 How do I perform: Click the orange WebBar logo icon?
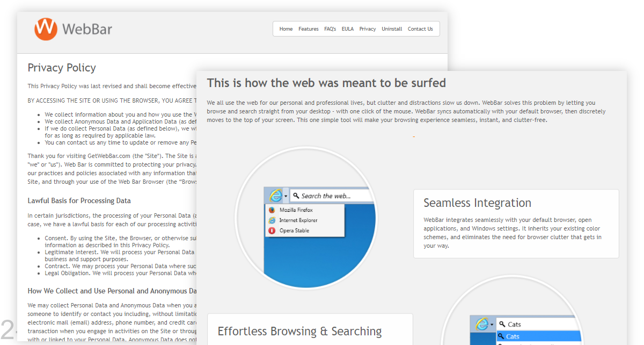[45, 28]
